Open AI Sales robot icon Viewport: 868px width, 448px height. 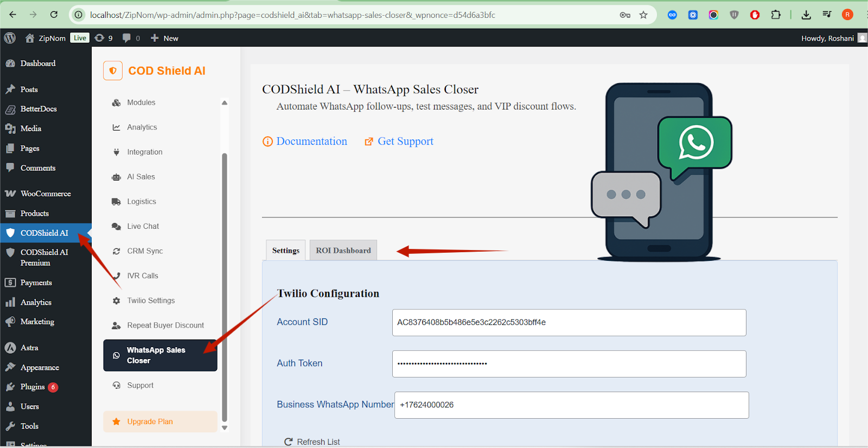tap(116, 177)
